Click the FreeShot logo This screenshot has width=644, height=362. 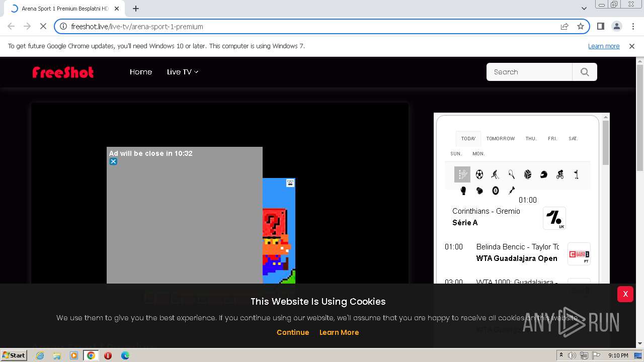coord(63,72)
